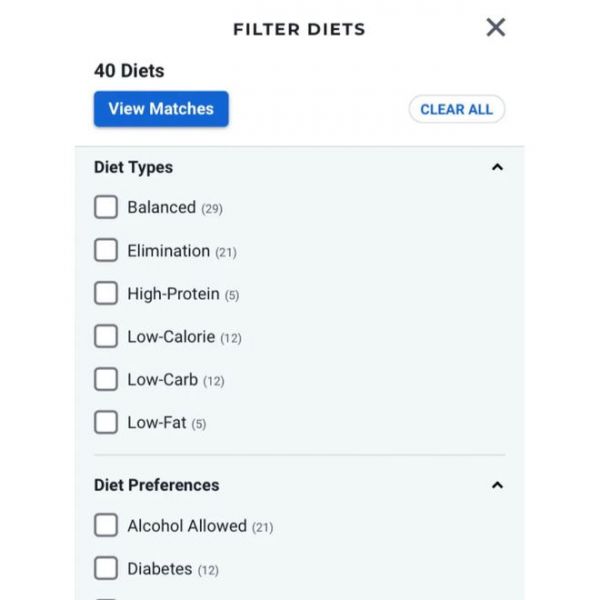Click the High-Protein (5) label

(x=183, y=294)
